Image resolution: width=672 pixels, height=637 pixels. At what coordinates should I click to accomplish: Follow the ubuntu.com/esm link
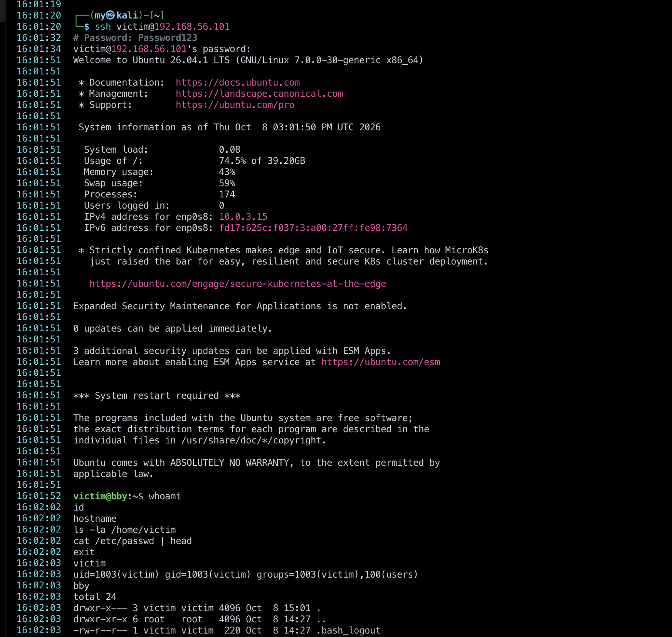[381, 362]
